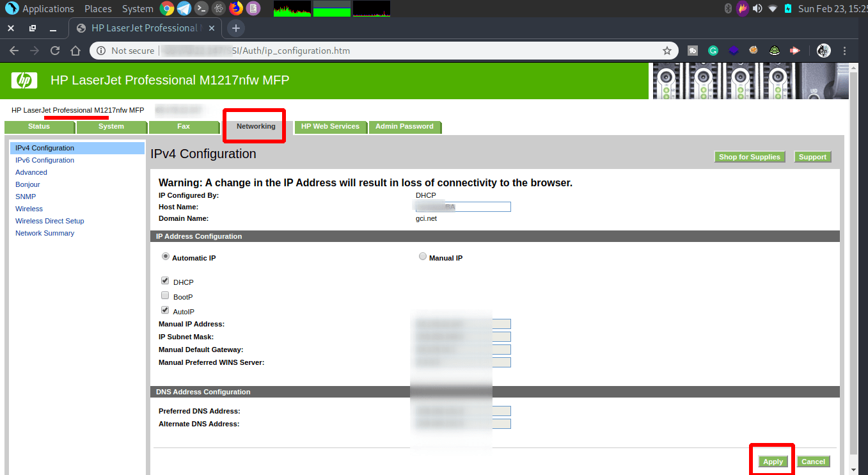Open a new browser tab
The width and height of the screenshot is (868, 475).
pyautogui.click(x=236, y=28)
